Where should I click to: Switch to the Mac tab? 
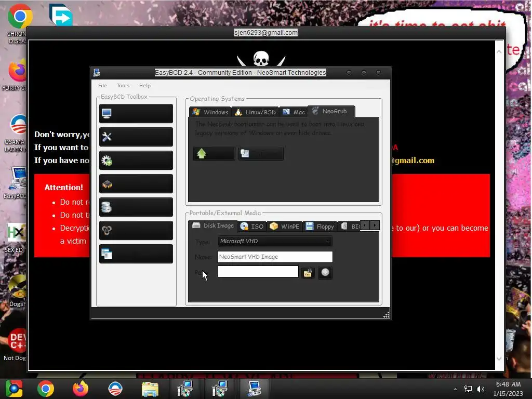tap(294, 112)
